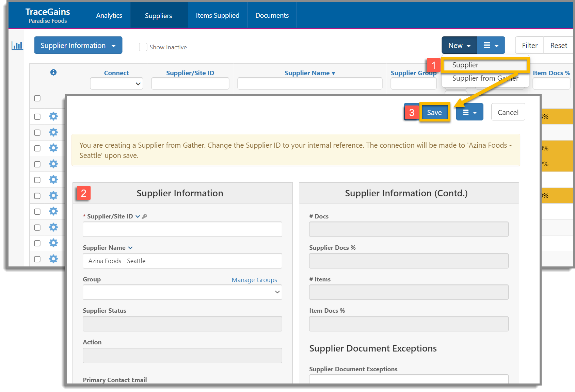Viewport: 575px width, 392px height.
Task: Expand the Supplier Information view dropdown
Action: pyautogui.click(x=78, y=45)
